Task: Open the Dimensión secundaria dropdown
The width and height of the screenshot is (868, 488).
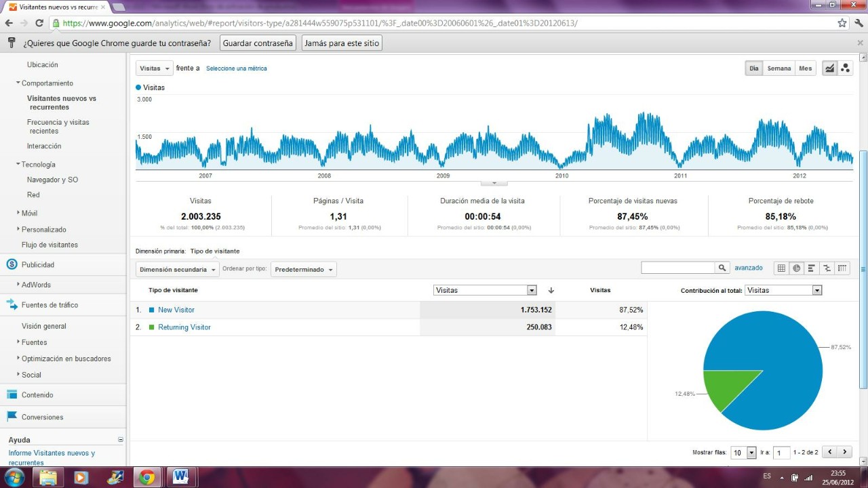Action: (x=178, y=270)
